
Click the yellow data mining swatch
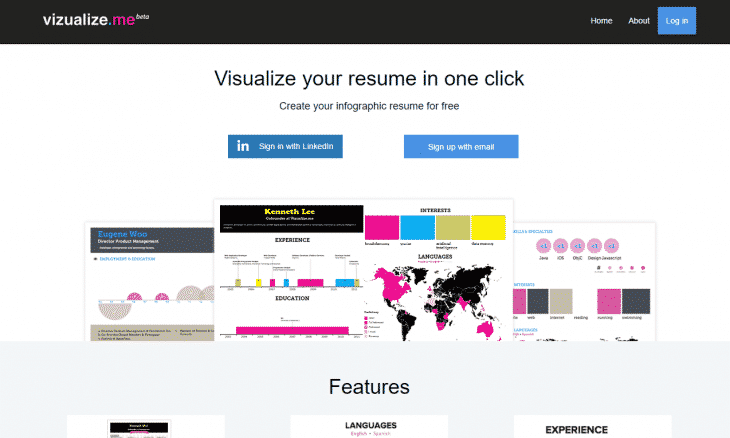pyautogui.click(x=488, y=227)
